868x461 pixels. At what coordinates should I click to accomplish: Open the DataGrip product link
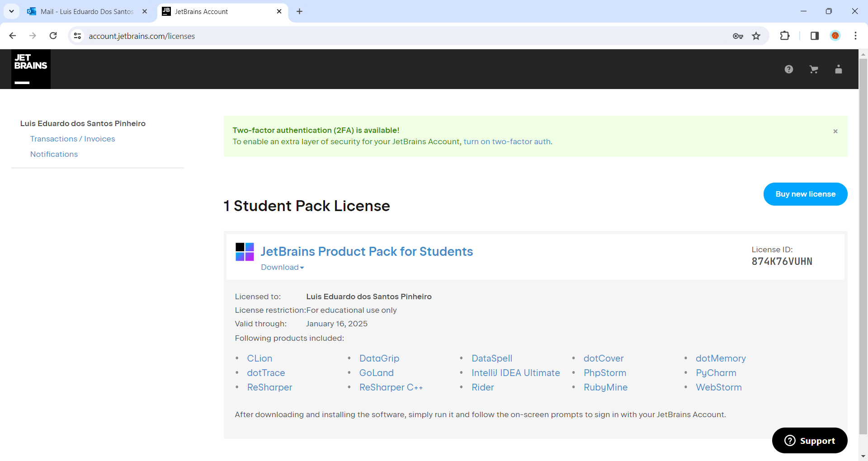[x=379, y=358]
